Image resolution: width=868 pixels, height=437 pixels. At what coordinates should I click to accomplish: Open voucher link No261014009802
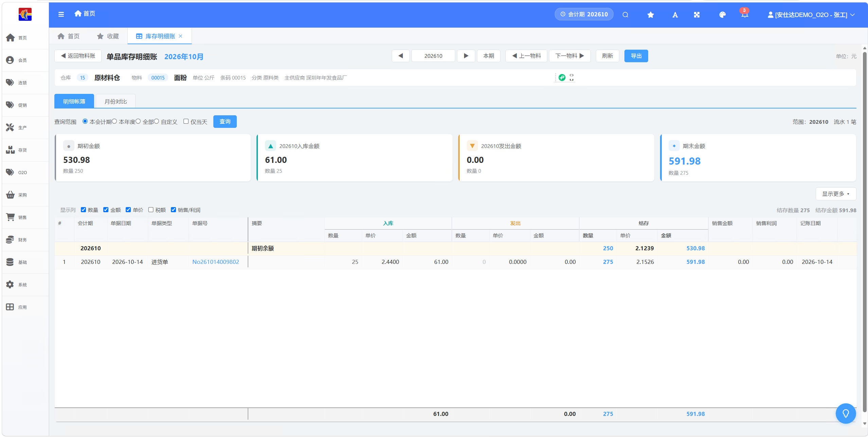216,262
